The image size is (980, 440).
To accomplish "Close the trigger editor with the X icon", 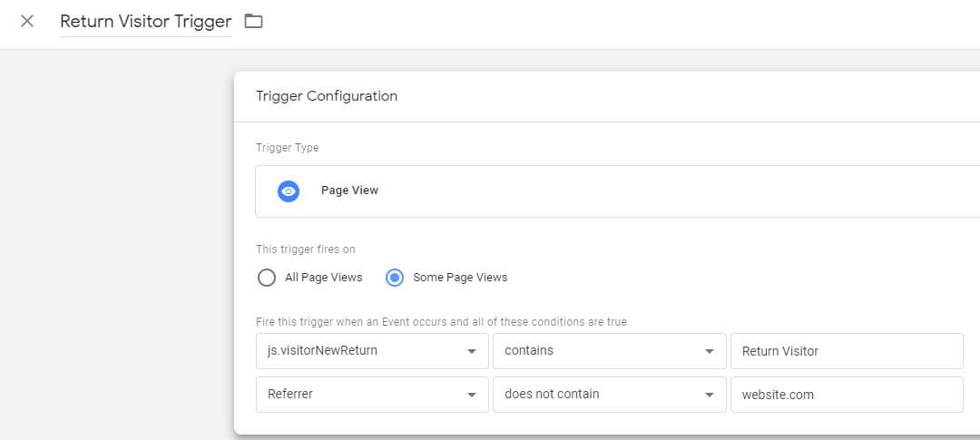I will click(27, 21).
